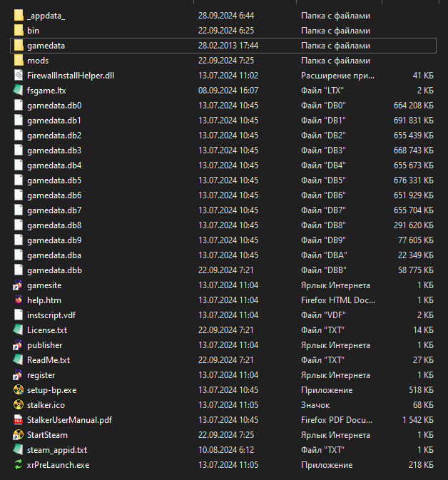This screenshot has width=448, height=480.
Task: Click the file name gamedata.db2
Action: (x=54, y=136)
